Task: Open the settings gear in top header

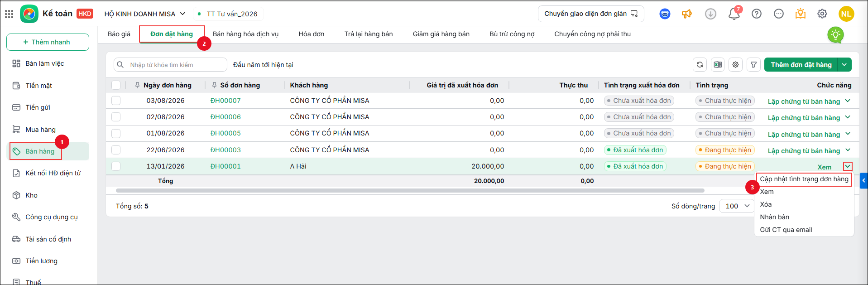Action: [x=822, y=14]
